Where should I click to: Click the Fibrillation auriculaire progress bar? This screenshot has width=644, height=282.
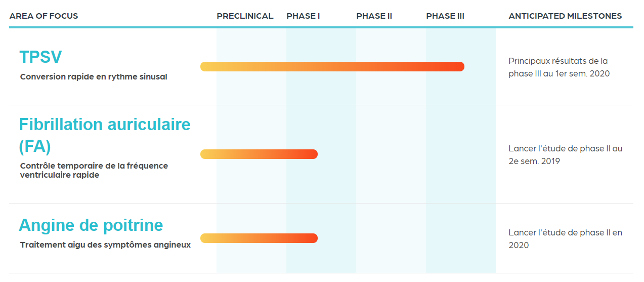pos(259,154)
